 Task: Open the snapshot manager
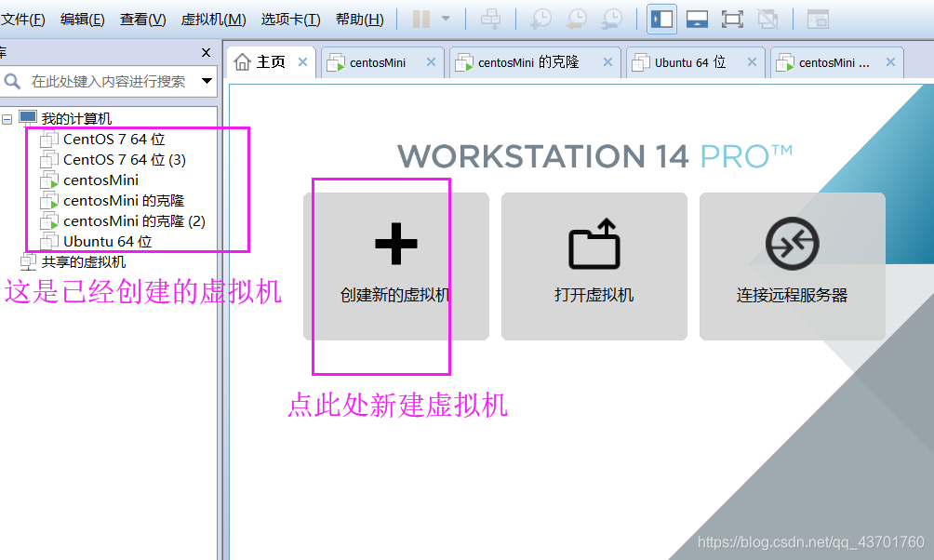click(x=614, y=19)
